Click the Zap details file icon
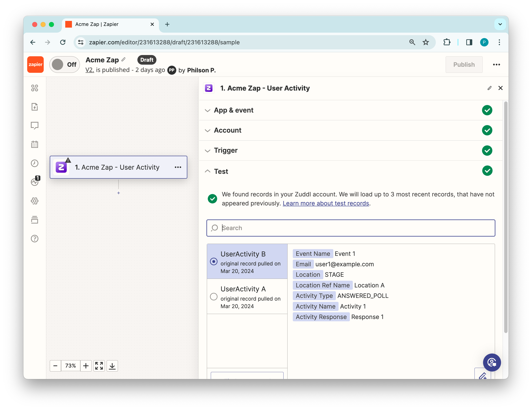 tap(35, 107)
